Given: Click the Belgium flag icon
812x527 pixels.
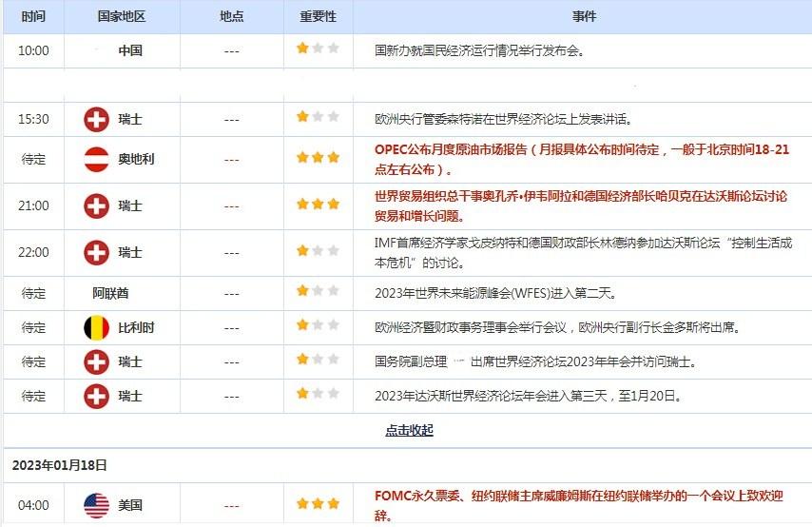Looking at the screenshot, I should point(96,327).
